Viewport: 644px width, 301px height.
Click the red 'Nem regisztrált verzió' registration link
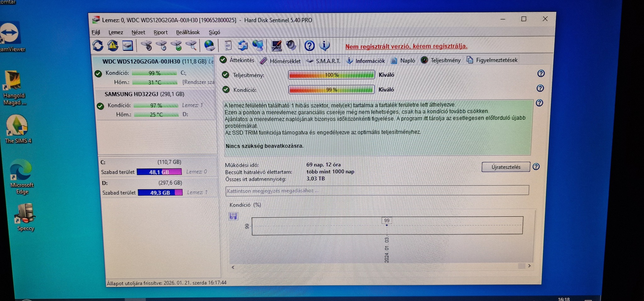[406, 46]
